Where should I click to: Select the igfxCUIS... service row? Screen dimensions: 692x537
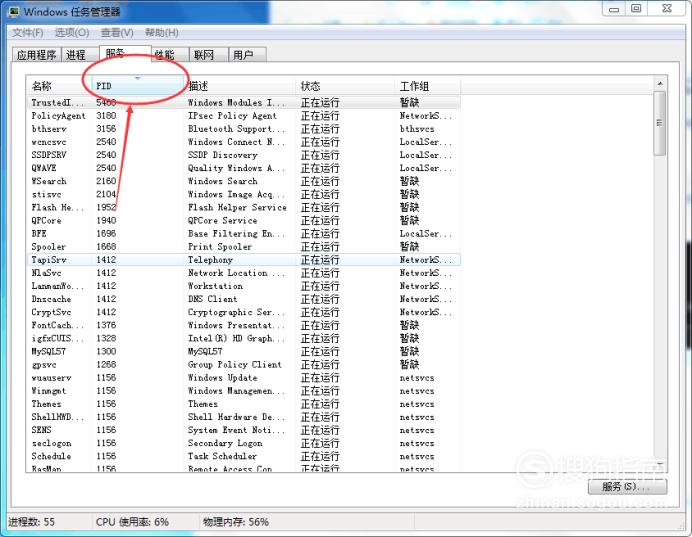pyautogui.click(x=244, y=338)
